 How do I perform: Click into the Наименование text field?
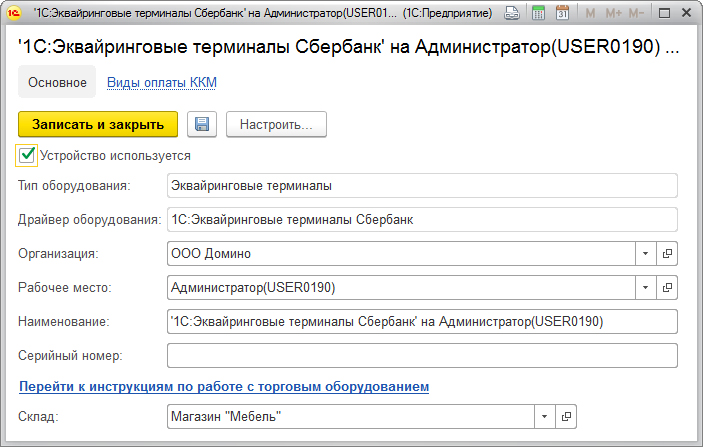coord(421,321)
